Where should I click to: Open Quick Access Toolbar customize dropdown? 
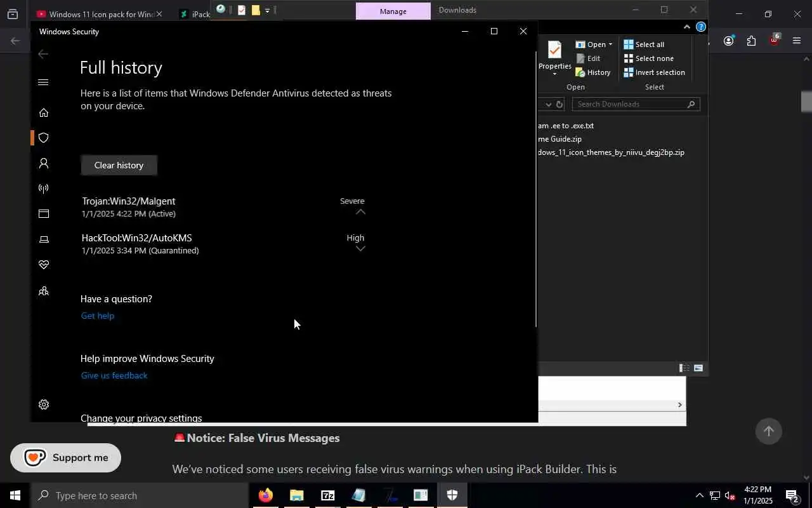pos(267,10)
